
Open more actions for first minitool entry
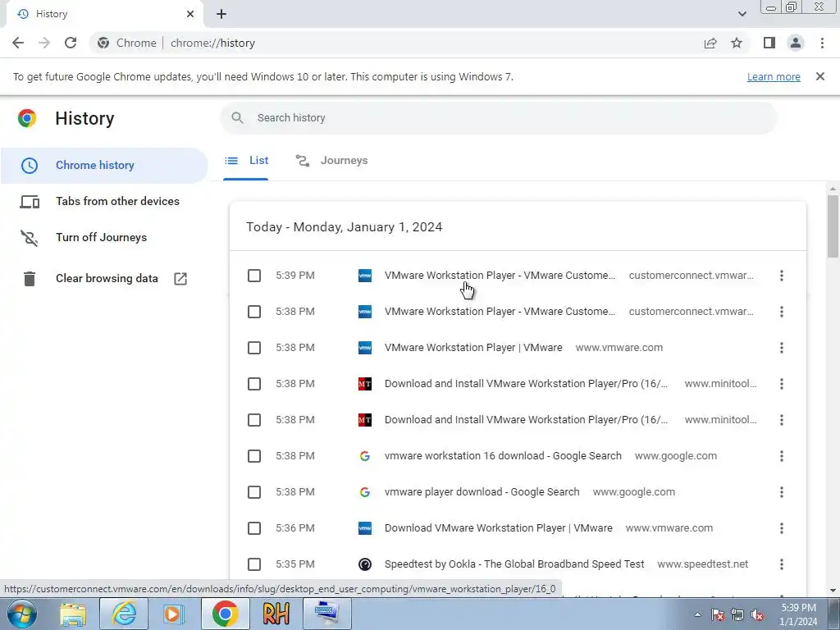(x=781, y=384)
